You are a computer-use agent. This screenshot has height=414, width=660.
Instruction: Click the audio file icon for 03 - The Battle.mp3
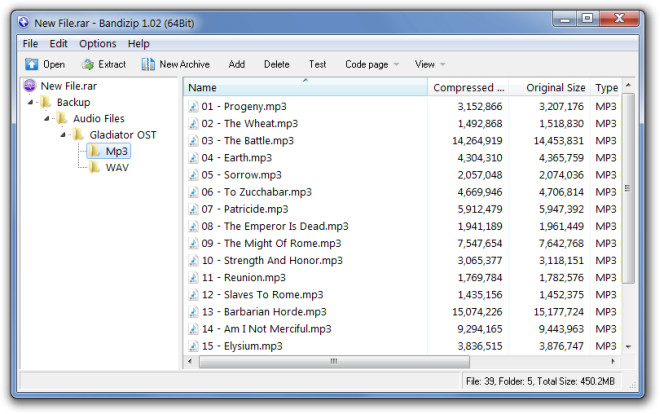[x=193, y=141]
